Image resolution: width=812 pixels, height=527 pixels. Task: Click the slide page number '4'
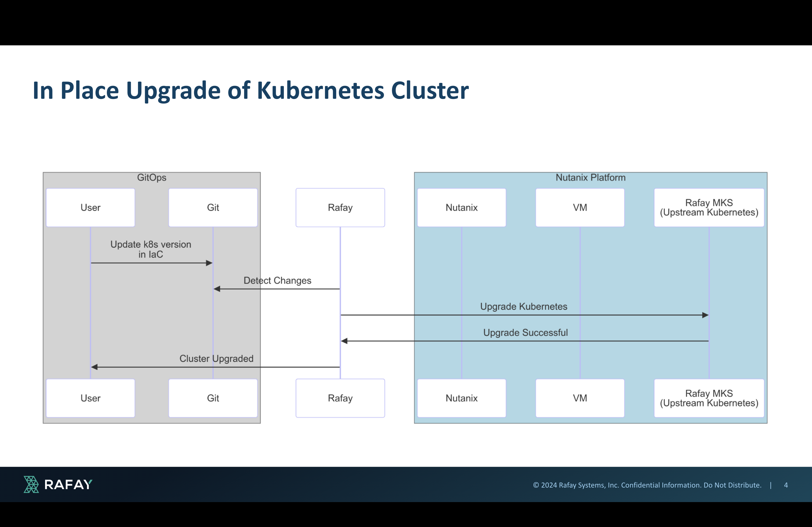pyautogui.click(x=786, y=485)
